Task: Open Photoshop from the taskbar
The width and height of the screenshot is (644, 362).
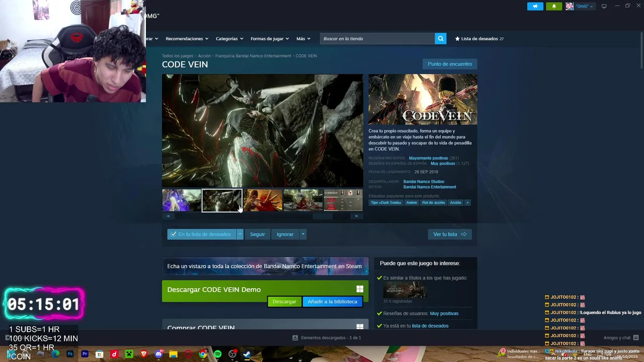Action: (x=70, y=354)
